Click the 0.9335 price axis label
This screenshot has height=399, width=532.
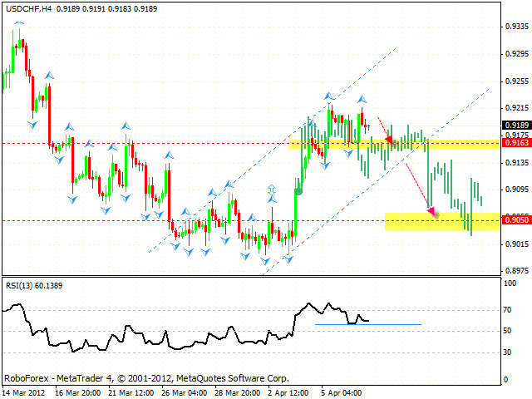(515, 27)
